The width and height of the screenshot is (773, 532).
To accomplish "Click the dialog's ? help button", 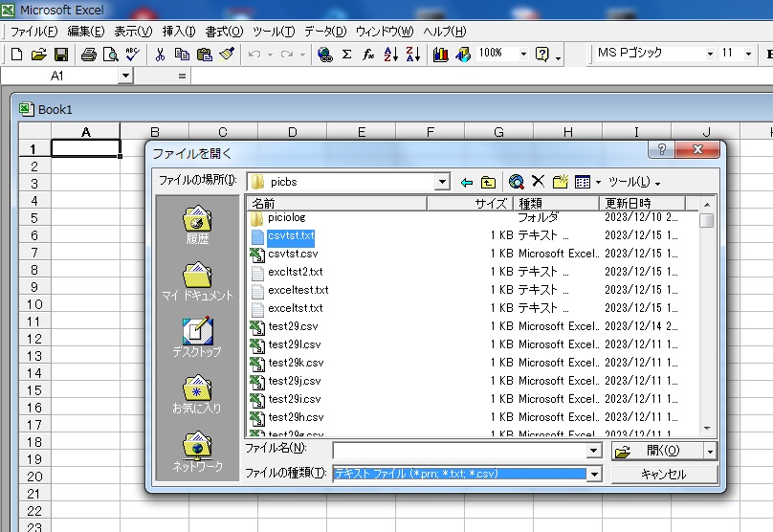I will click(x=662, y=149).
